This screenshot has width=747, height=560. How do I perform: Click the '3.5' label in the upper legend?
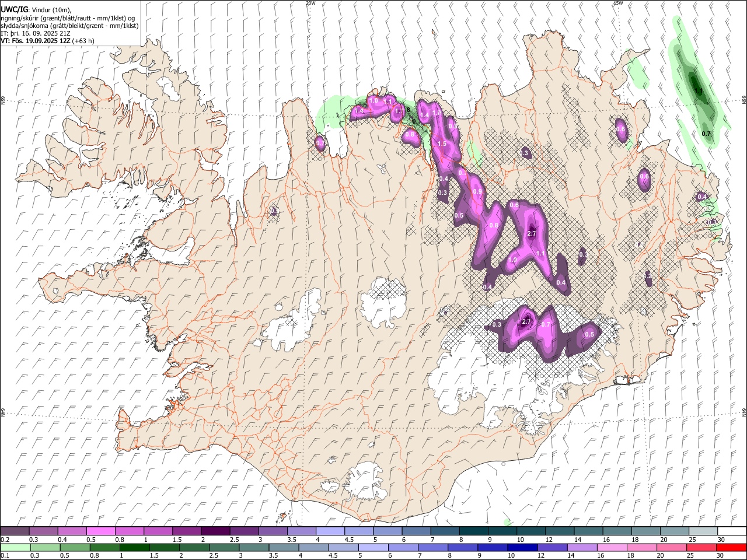click(291, 540)
